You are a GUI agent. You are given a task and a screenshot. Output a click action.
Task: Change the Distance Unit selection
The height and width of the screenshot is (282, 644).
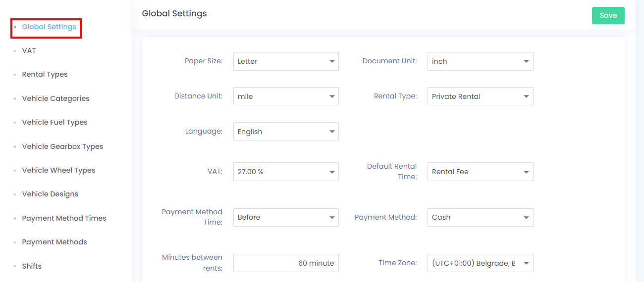[286, 96]
